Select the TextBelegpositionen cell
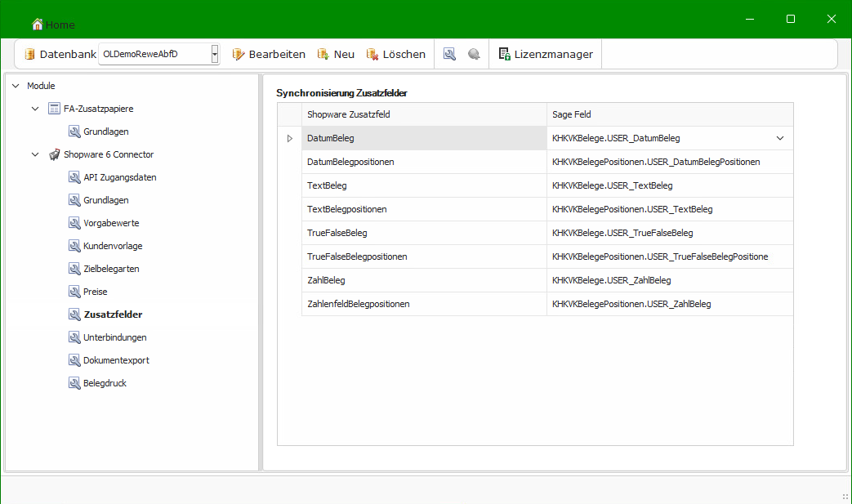The image size is (852, 504). pyautogui.click(x=424, y=209)
